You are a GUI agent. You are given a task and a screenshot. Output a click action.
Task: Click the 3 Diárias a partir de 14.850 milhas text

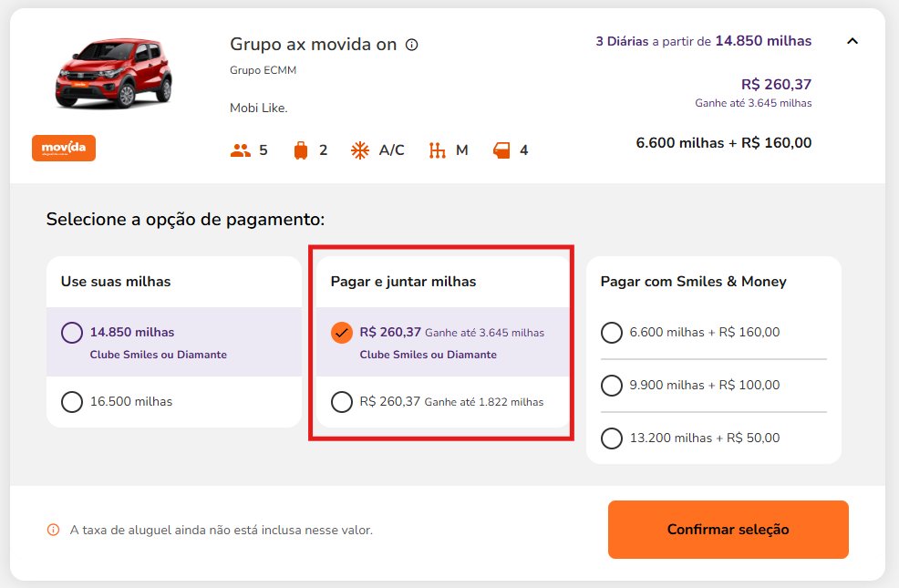coord(704,41)
